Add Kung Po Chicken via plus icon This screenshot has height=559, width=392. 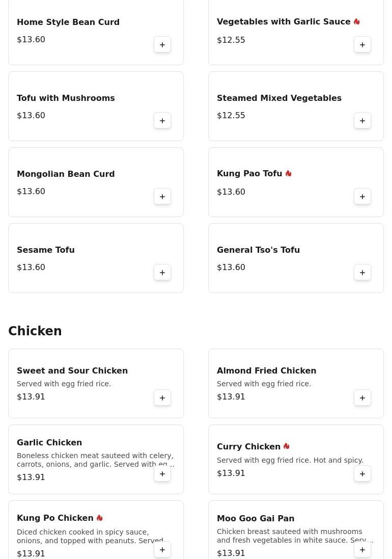click(x=162, y=550)
